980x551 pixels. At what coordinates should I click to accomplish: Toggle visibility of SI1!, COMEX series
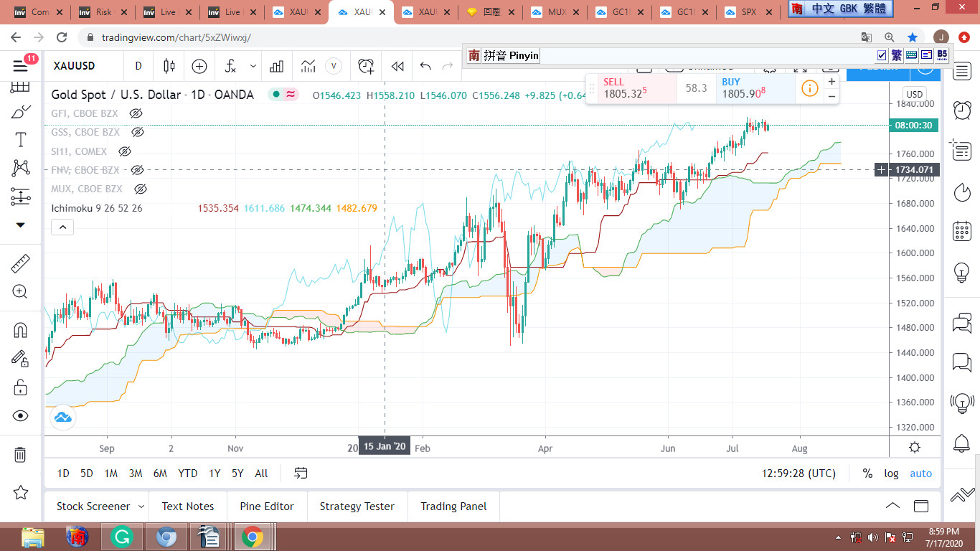point(124,151)
